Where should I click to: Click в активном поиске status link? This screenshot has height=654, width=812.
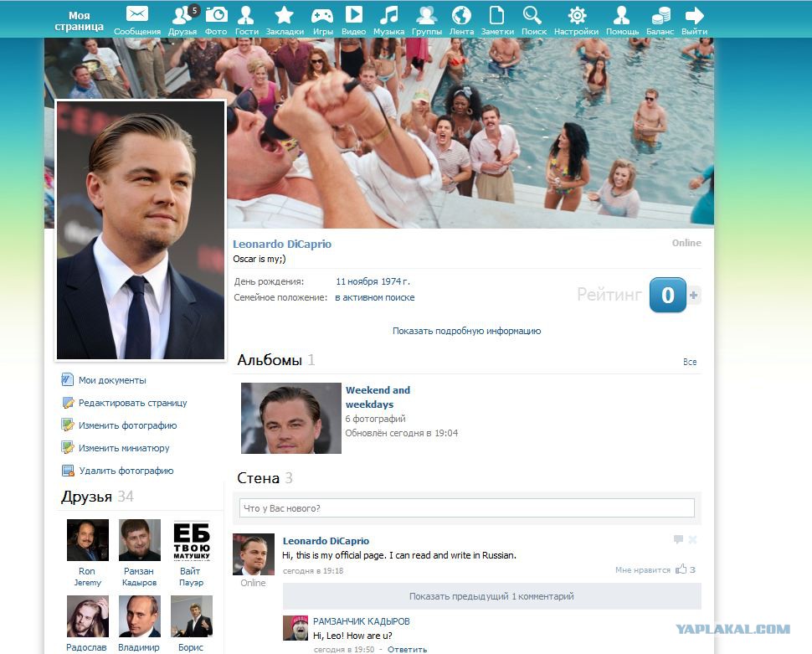[x=374, y=297]
